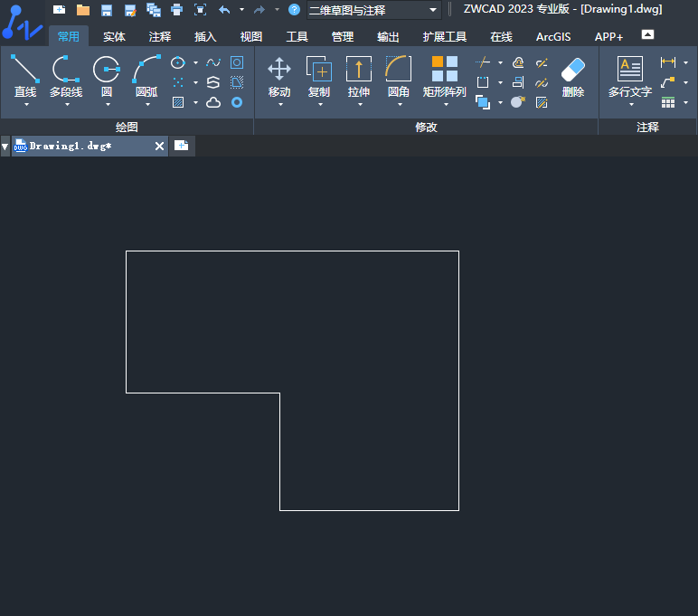The height and width of the screenshot is (616, 698).
Task: Expand the Linear dimension dropdown arrow
Action: coord(685,62)
